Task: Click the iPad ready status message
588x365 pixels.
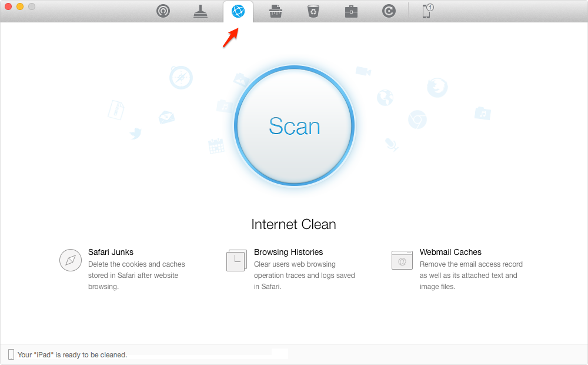Action: point(72,355)
